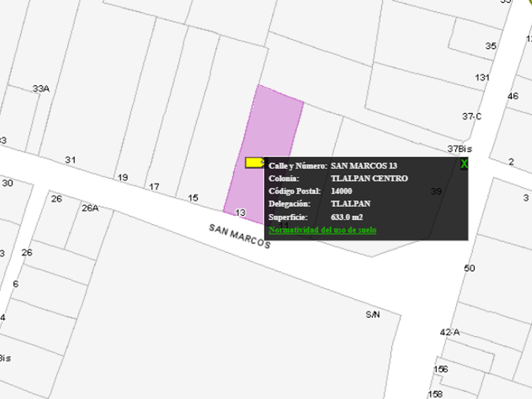This screenshot has height=399, width=532.
Task: Click lot number 15 on San Marcos
Action: (193, 198)
